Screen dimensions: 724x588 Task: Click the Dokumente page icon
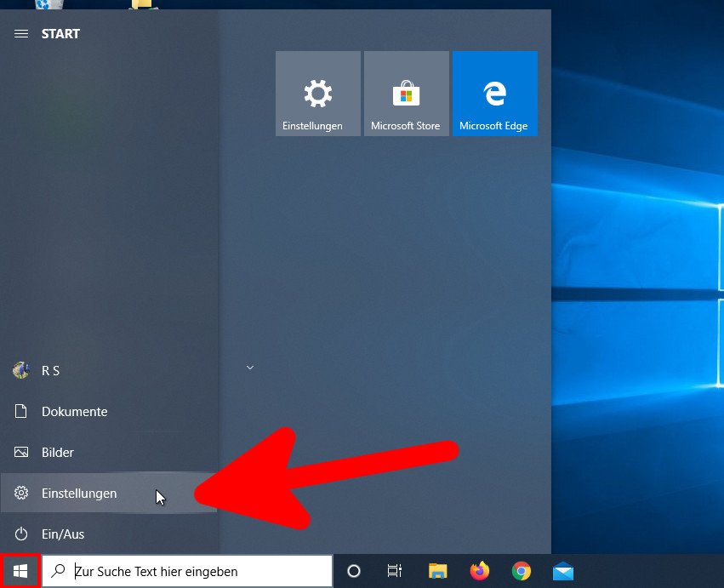click(x=20, y=411)
